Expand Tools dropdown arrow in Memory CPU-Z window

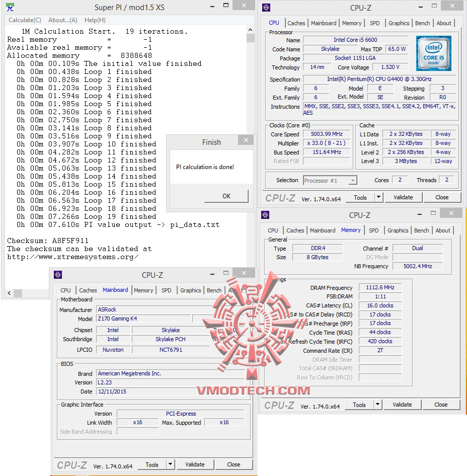[x=378, y=405]
